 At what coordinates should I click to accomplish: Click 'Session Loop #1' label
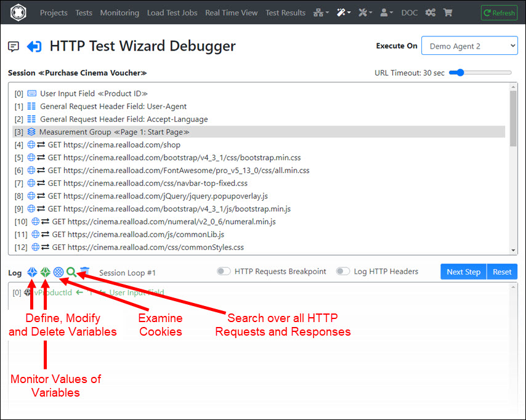tap(127, 273)
